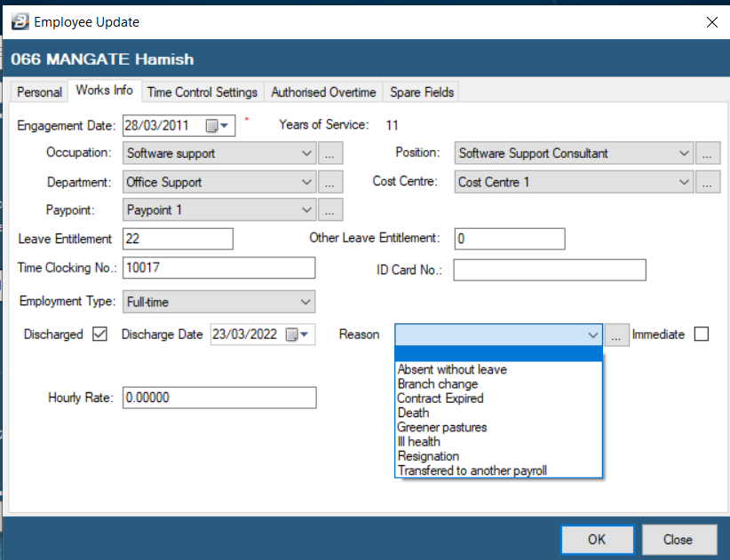Pick 'Ill health' as discharge reason
Screen dimensions: 730x560
498,441
